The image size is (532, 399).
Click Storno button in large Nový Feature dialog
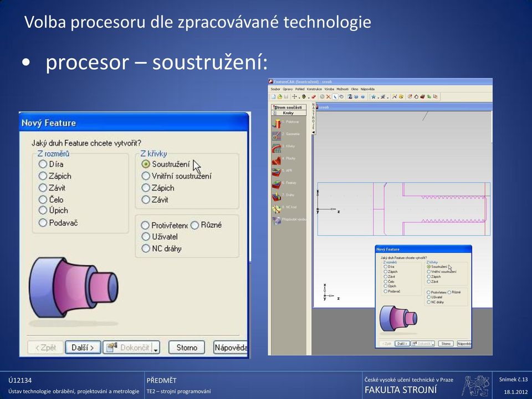[x=187, y=348]
